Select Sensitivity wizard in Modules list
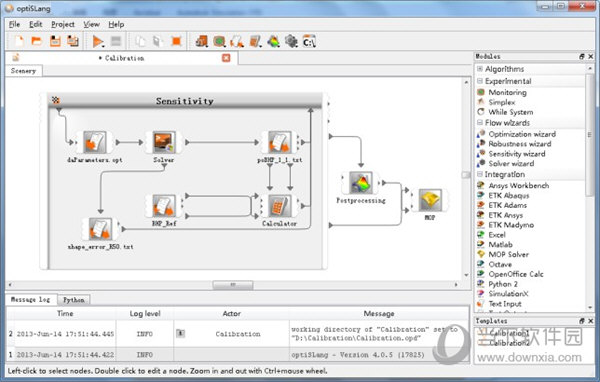Viewport: 600px width, 382px height. 517,153
